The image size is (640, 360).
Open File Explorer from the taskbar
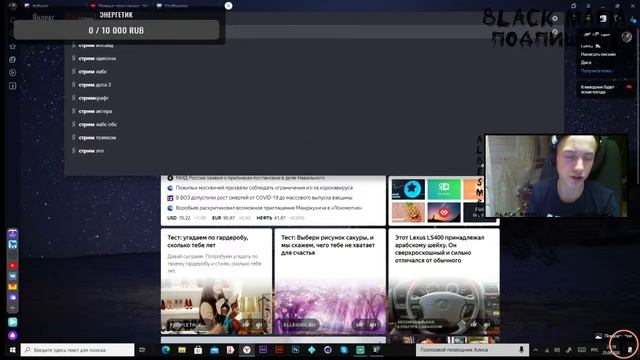pyautogui.click(x=182, y=350)
